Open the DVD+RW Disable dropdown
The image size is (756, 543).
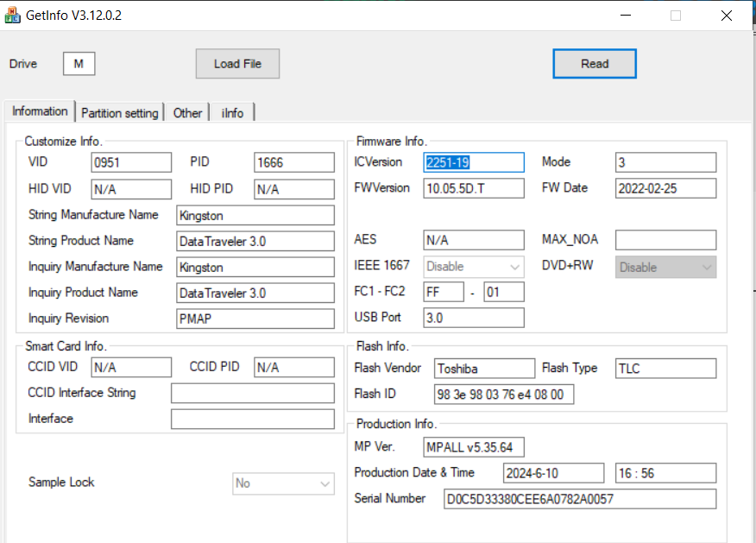tap(666, 267)
